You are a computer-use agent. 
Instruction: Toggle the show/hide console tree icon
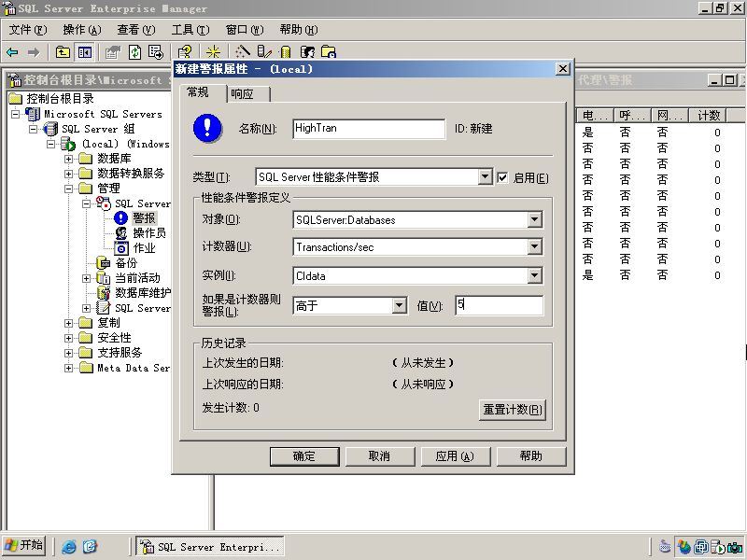coord(85,52)
